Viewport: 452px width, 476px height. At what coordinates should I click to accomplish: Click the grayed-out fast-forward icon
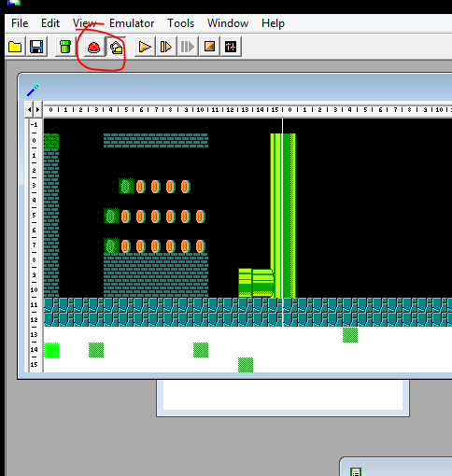point(188,47)
